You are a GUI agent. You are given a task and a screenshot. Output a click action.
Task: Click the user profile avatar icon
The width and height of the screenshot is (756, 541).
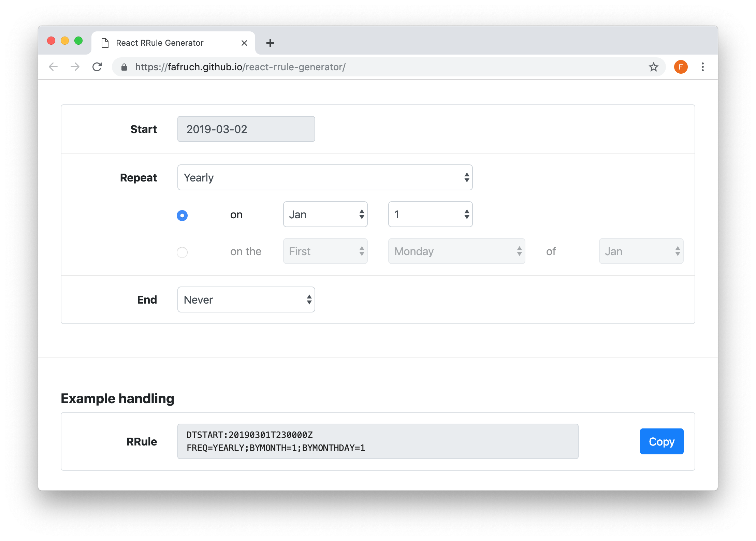(x=681, y=66)
